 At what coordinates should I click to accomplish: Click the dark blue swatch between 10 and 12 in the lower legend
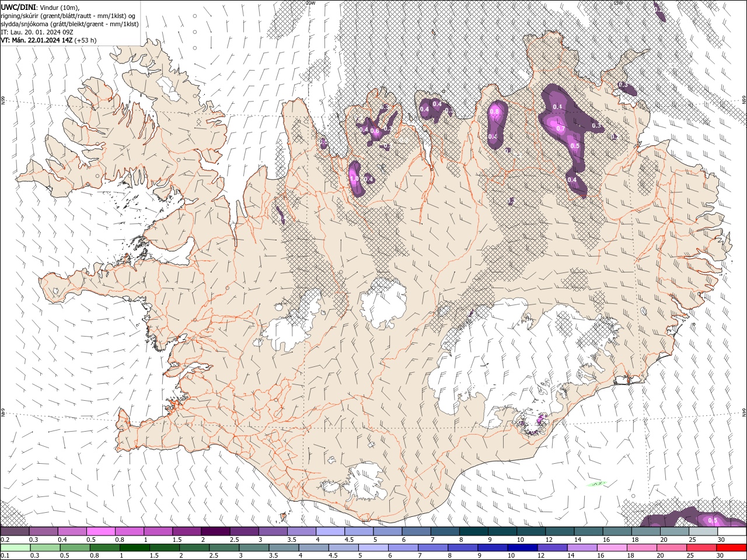[521, 548]
